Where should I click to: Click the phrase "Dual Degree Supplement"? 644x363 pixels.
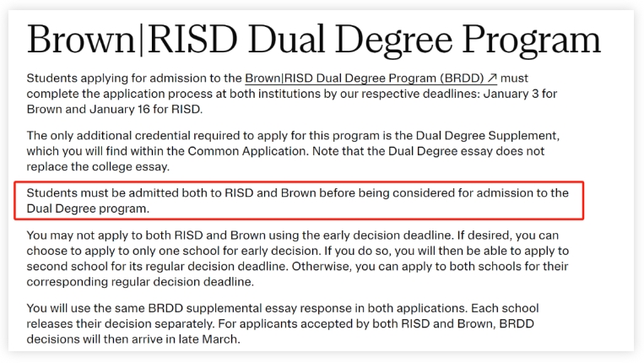point(487,136)
